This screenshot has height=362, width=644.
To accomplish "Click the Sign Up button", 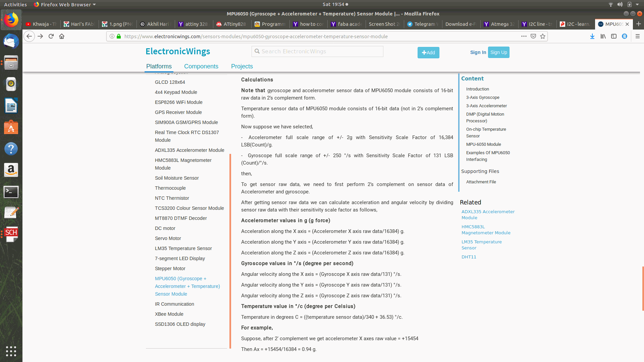I will (x=498, y=52).
